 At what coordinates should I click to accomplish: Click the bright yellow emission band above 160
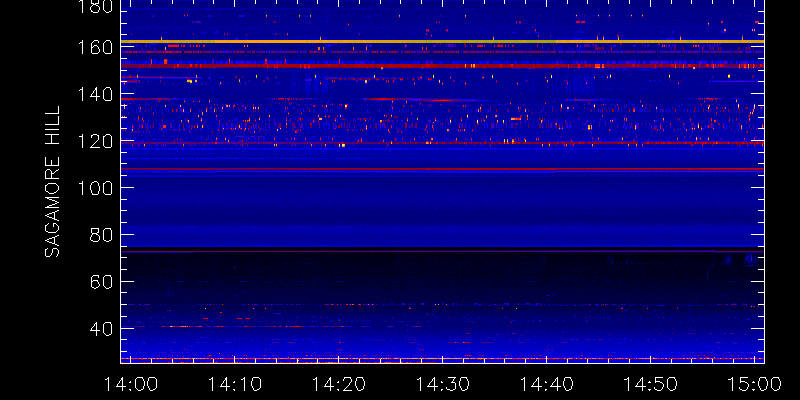coord(442,41)
